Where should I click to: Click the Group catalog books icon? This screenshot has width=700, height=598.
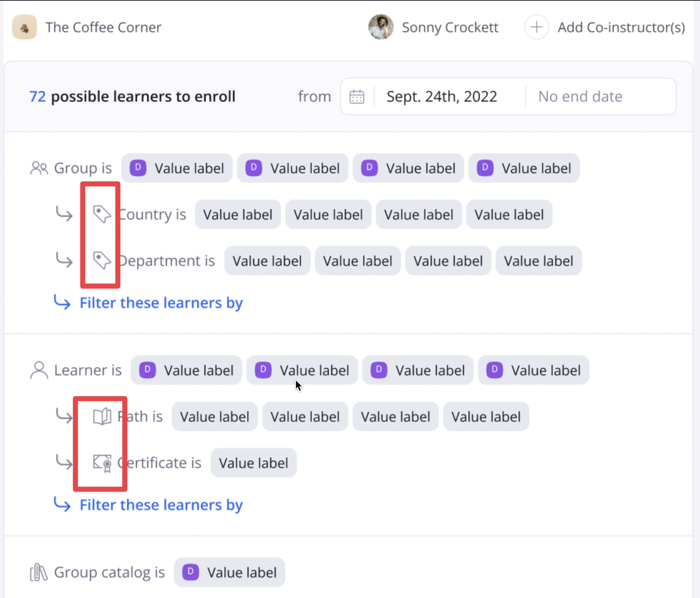pos(39,572)
